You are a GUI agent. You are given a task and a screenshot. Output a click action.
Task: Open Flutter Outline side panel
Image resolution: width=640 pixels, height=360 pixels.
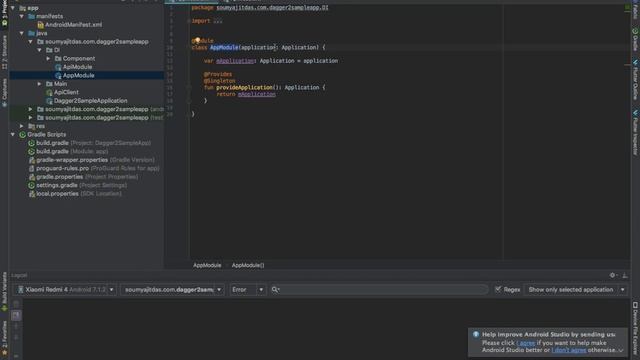635,80
